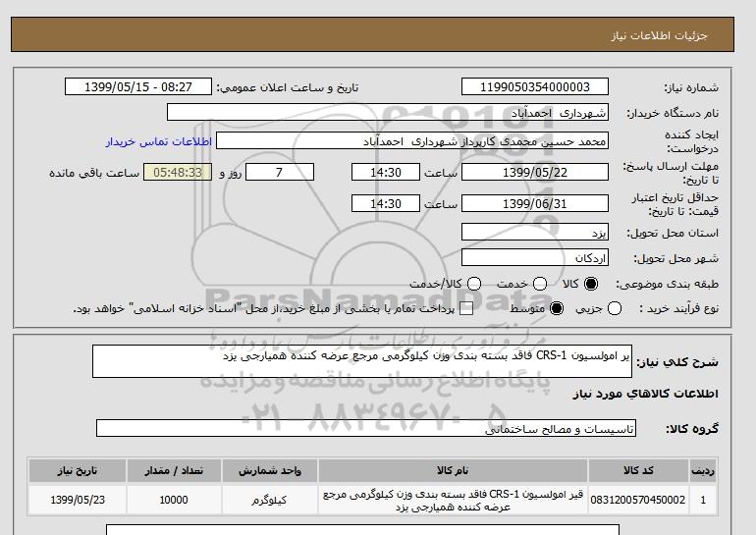Click the response deadline date 1399/05/22
The width and height of the screenshot is (756, 535).
535,172
